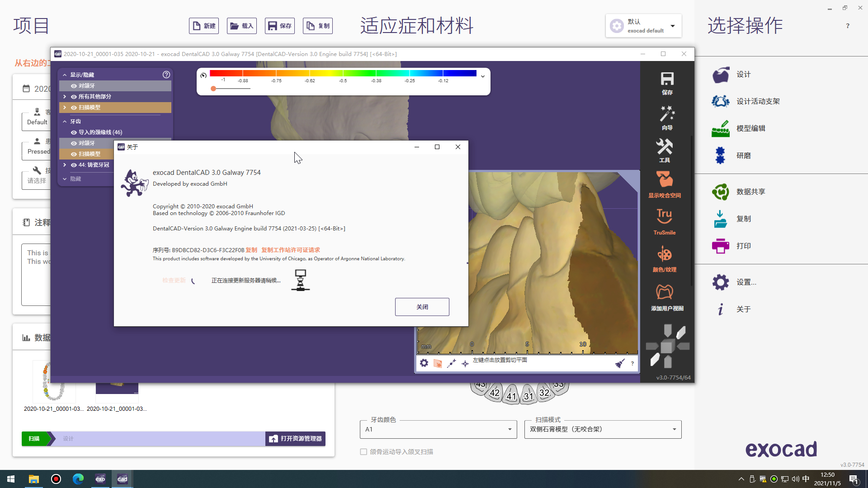Click the rainbow distance color scale bar
Image resolution: width=868 pixels, height=488 pixels.
[x=343, y=73]
